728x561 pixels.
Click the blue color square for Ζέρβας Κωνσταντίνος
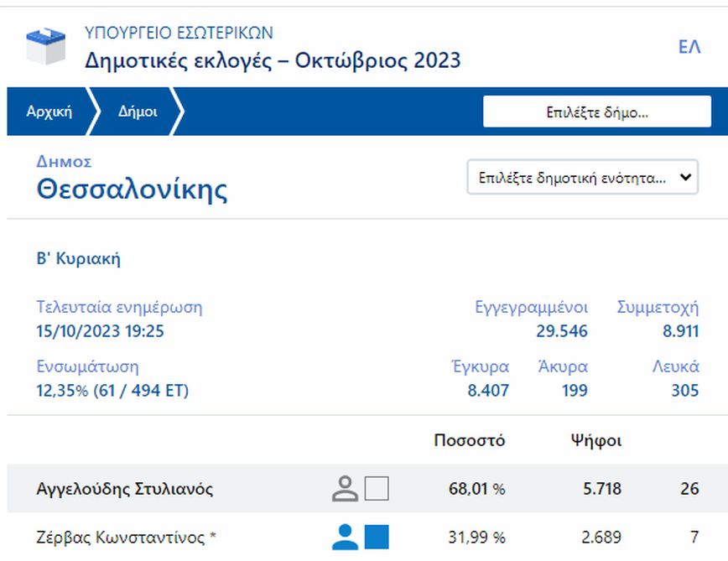point(377,537)
